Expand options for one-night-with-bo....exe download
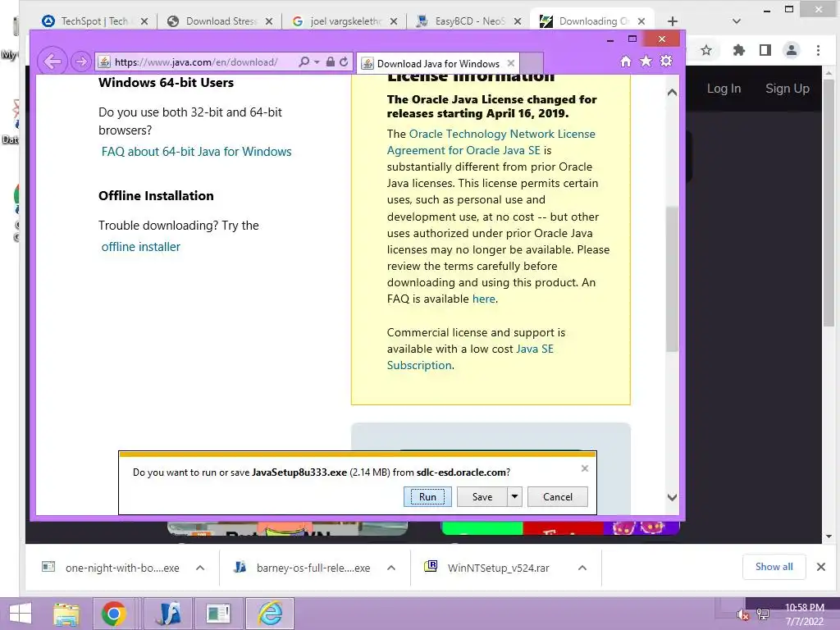Screen dimensions: 840x630 tap(200, 568)
